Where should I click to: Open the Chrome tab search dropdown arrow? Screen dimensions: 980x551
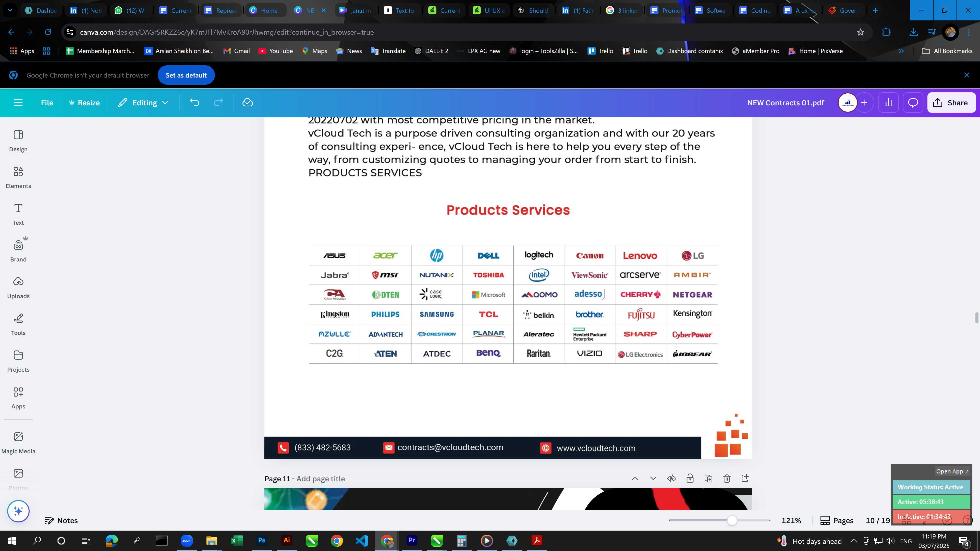point(10,10)
